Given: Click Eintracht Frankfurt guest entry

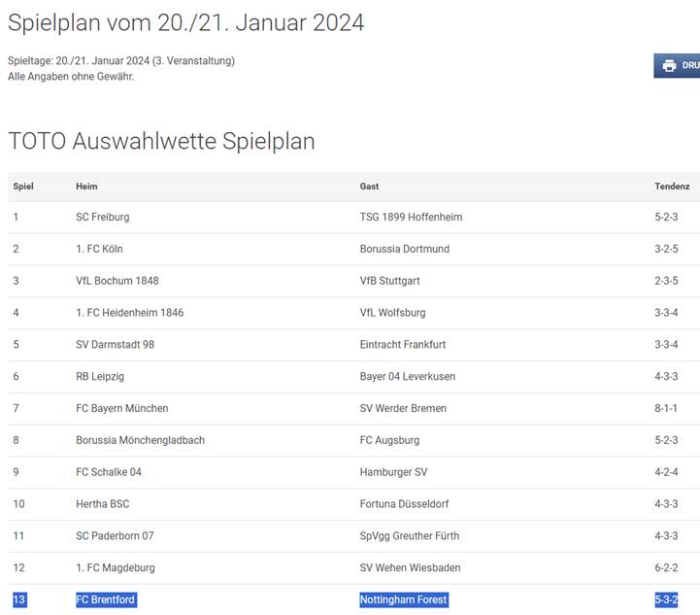Looking at the screenshot, I should pyautogui.click(x=403, y=344).
